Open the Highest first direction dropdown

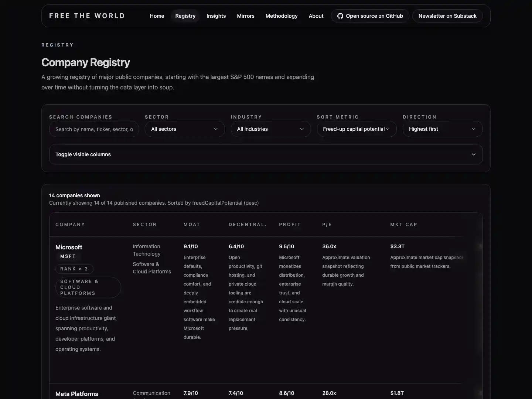(x=443, y=129)
